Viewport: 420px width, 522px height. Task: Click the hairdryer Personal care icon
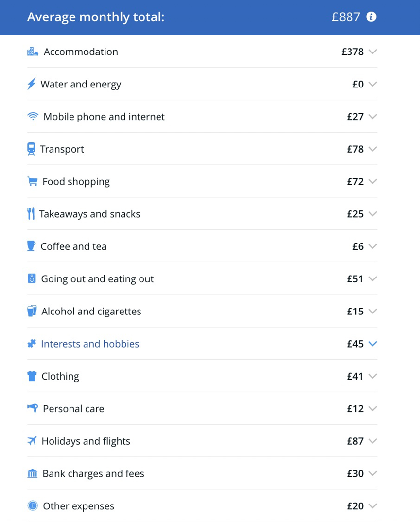click(x=33, y=408)
